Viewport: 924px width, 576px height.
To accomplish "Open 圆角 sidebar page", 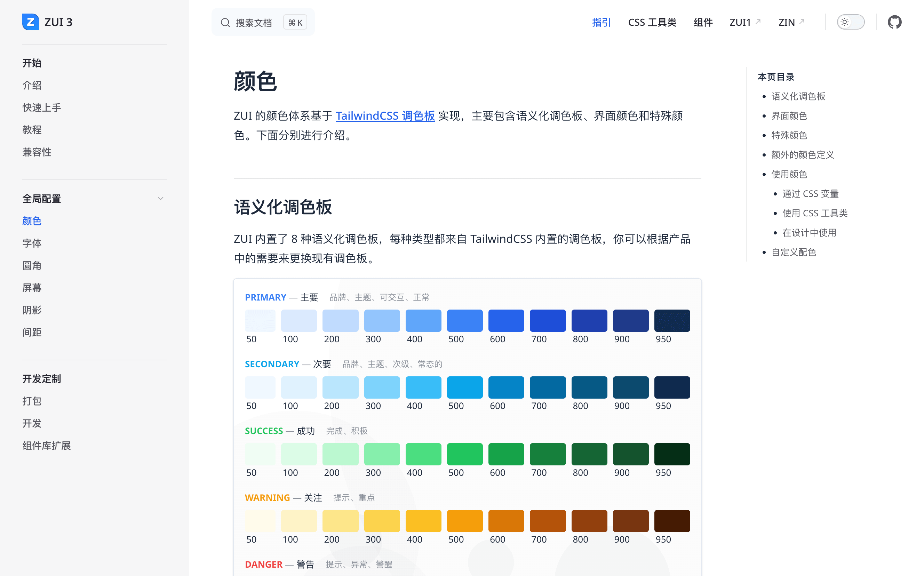I will point(32,265).
